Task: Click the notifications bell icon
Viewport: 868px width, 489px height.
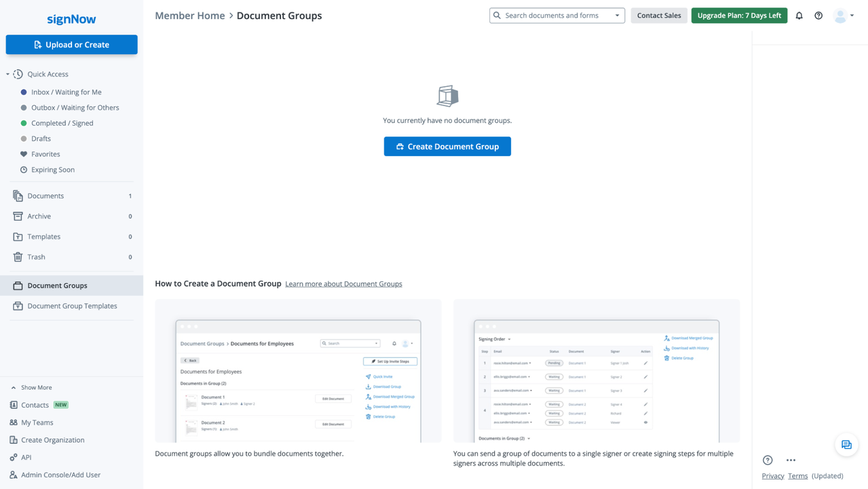Action: point(799,16)
